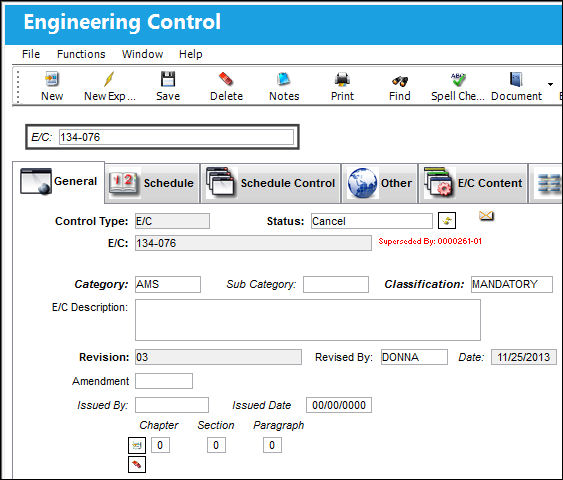Image resolution: width=563 pixels, height=480 pixels.
Task: Click the Revised By field DONNA
Action: [414, 357]
